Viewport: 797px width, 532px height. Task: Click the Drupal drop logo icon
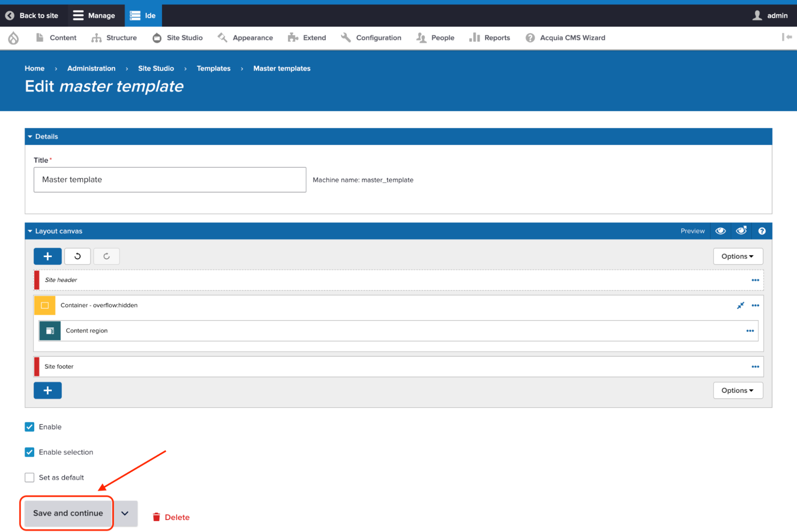[14, 38]
